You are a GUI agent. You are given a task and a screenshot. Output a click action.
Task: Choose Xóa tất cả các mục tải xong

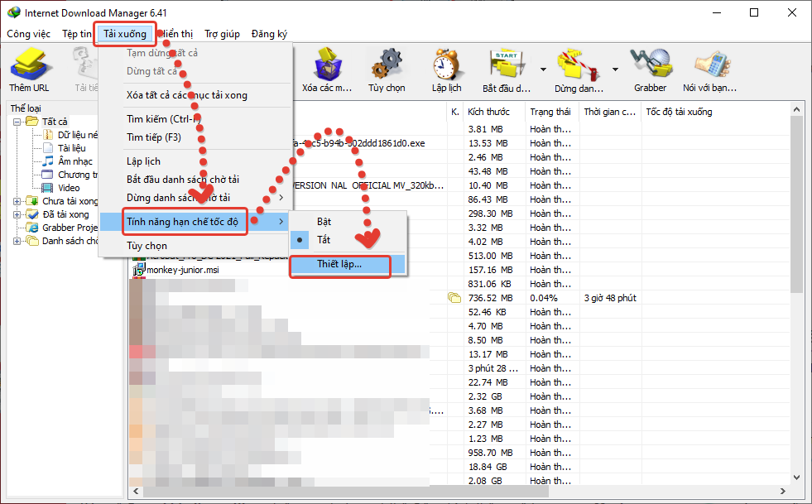[195, 95]
